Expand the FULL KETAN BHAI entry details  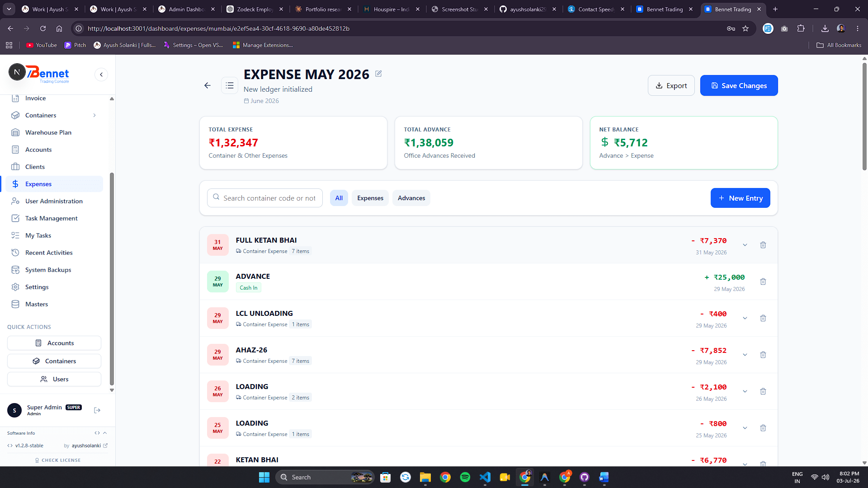[745, 245]
